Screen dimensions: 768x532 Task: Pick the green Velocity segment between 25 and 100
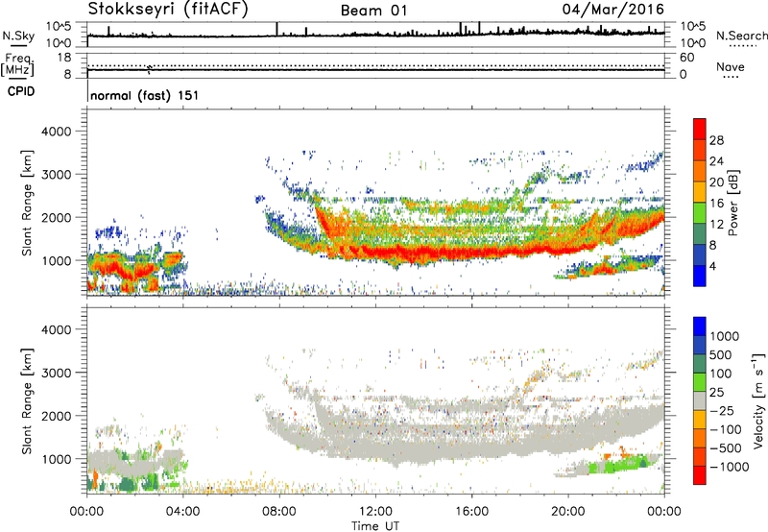click(x=700, y=382)
